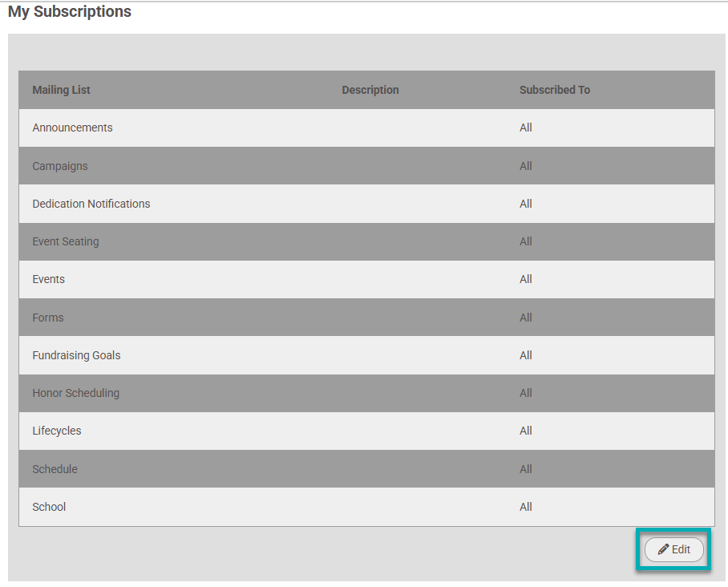The height and width of the screenshot is (587, 728).
Task: Click the "All" value for School
Action: [526, 507]
